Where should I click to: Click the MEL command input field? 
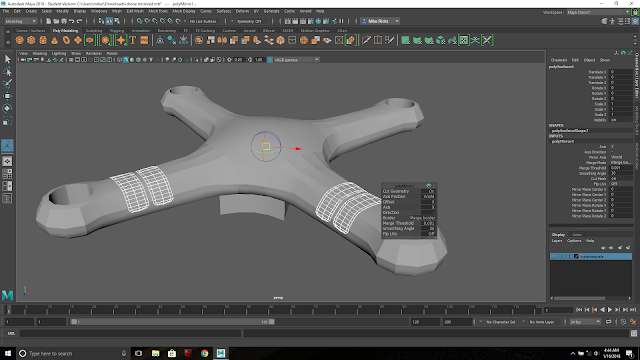tap(131, 333)
